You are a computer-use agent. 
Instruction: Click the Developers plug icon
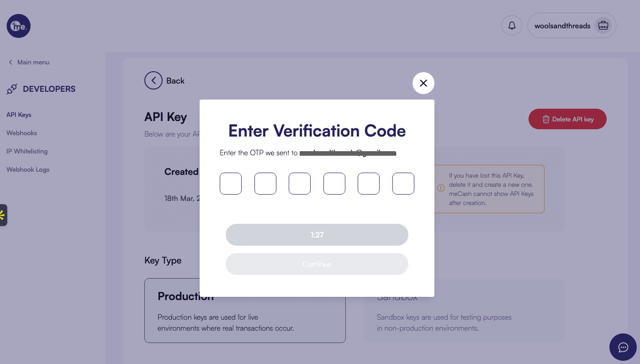point(12,89)
